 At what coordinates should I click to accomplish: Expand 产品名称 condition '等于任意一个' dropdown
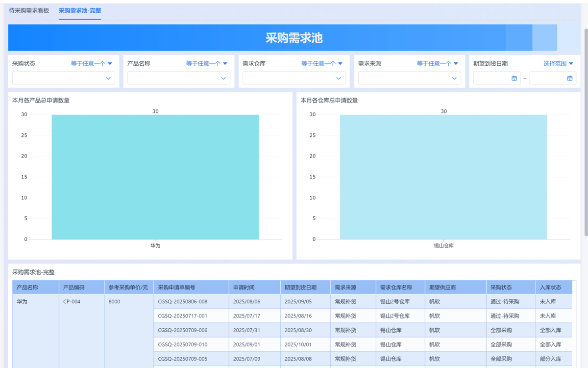coord(207,63)
